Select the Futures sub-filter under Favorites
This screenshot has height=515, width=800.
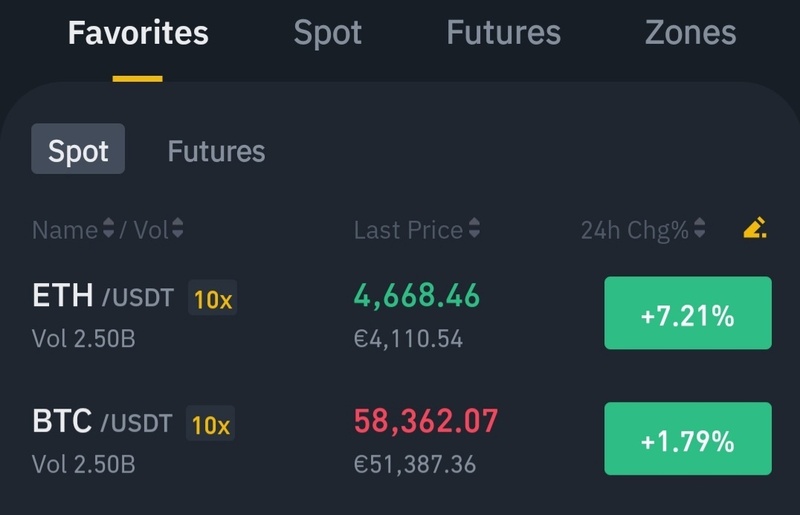click(x=216, y=151)
